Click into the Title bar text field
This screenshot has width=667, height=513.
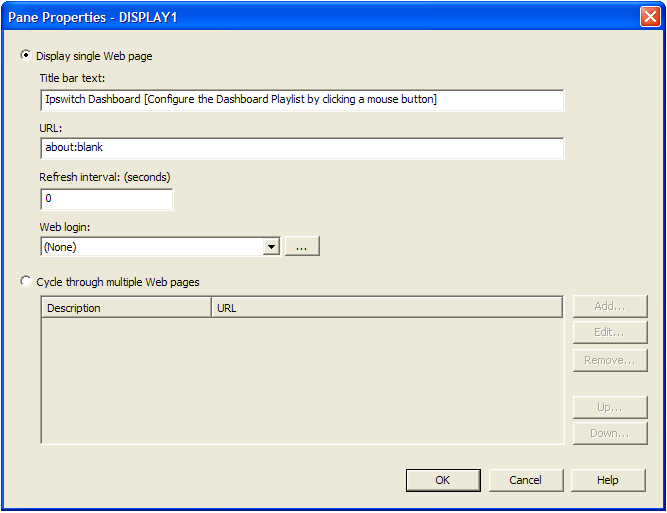[x=302, y=100]
